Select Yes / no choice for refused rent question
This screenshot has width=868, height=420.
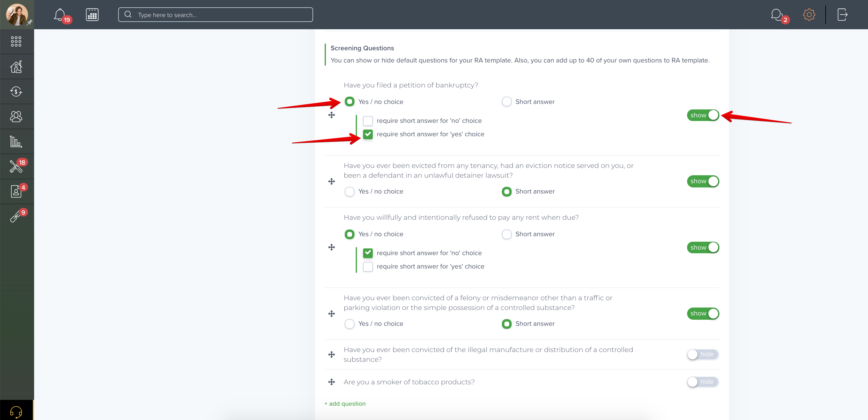tap(349, 234)
